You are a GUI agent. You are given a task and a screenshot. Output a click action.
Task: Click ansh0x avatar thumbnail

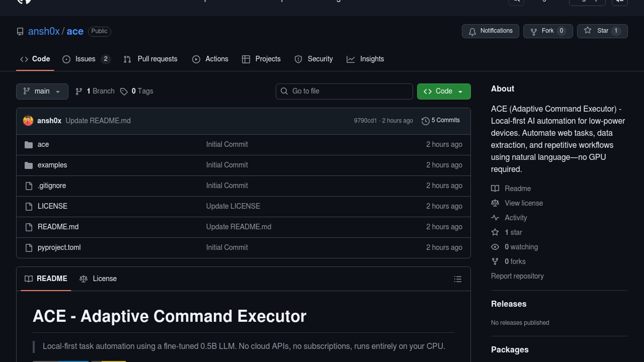(x=28, y=121)
